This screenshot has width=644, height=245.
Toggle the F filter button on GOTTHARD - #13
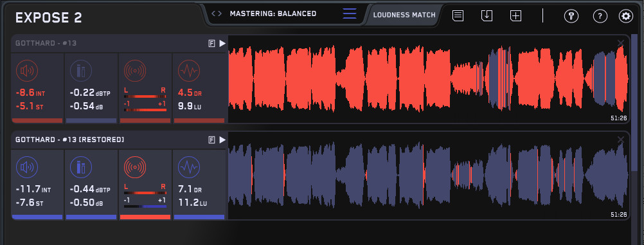tap(211, 43)
